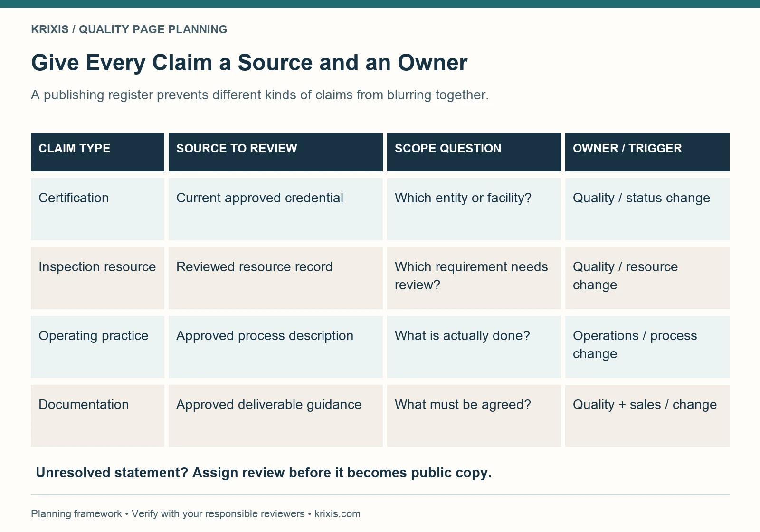Screen dimensions: 760x532
Task: Select the 'Documentation' claim type cell
Action: (x=97, y=416)
